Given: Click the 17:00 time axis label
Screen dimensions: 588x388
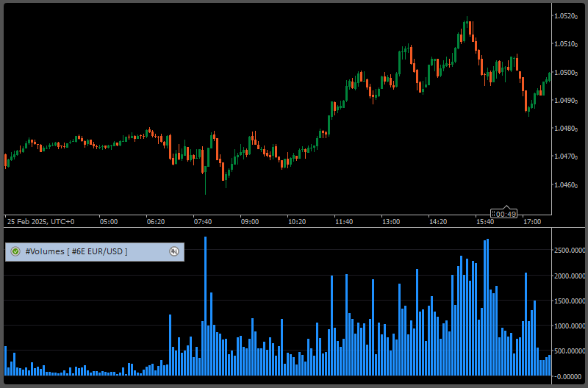Looking at the screenshot, I should tap(531, 221).
